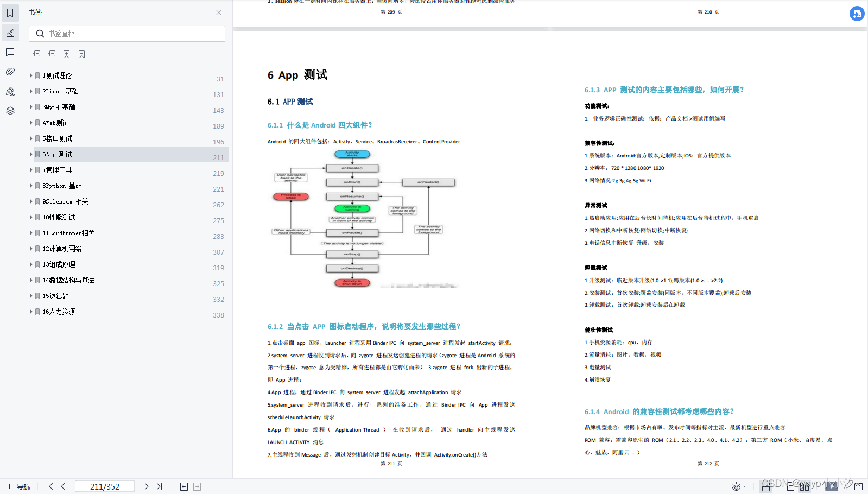
Task: Close the bookmarks sidebar panel
Action: (219, 12)
